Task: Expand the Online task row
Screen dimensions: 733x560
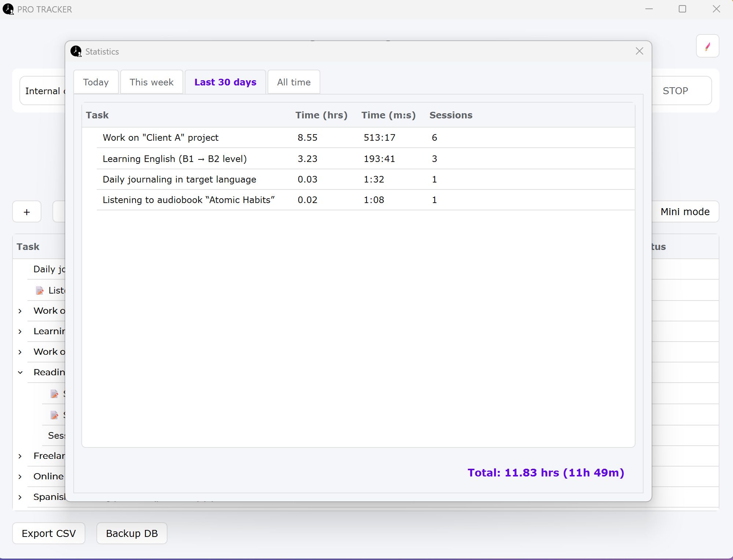Action: 21,476
